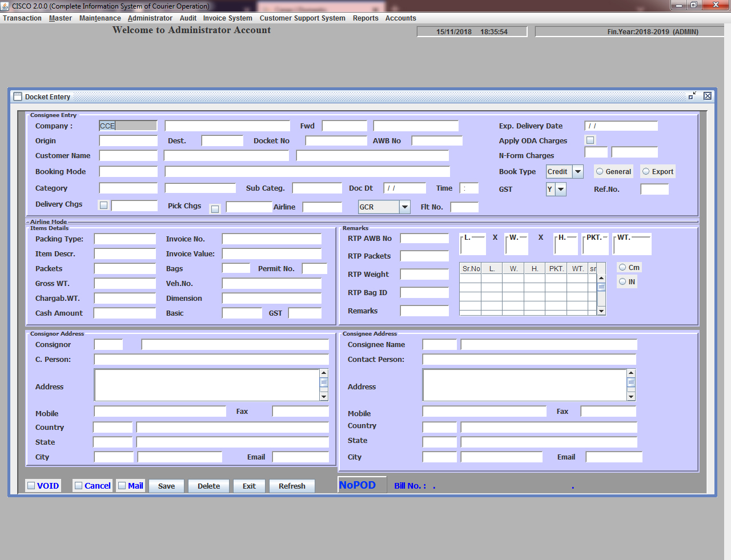Open the Book Type Credit dropdown
Image resolution: width=731 pixels, height=560 pixels.
click(x=578, y=171)
